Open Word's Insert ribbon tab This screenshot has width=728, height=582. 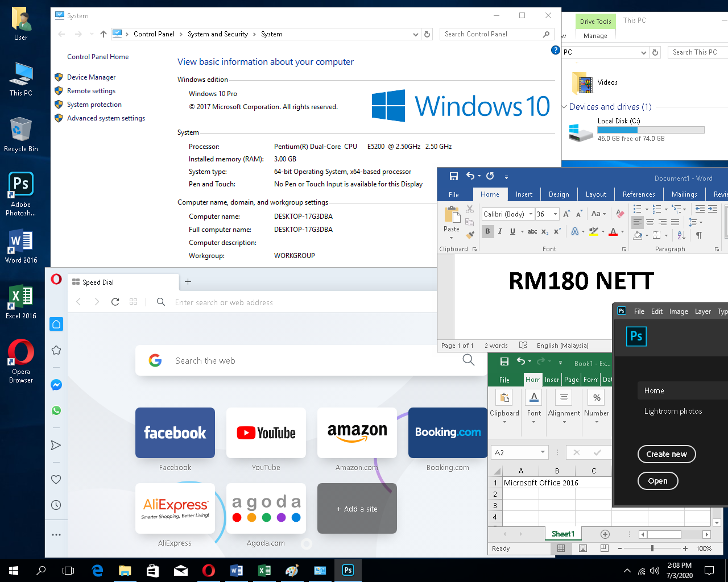[524, 194]
